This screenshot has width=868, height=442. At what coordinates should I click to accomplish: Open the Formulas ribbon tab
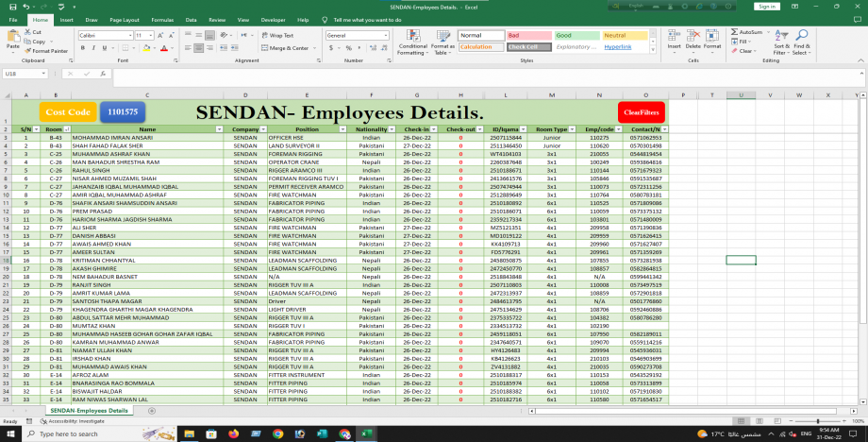click(x=162, y=19)
